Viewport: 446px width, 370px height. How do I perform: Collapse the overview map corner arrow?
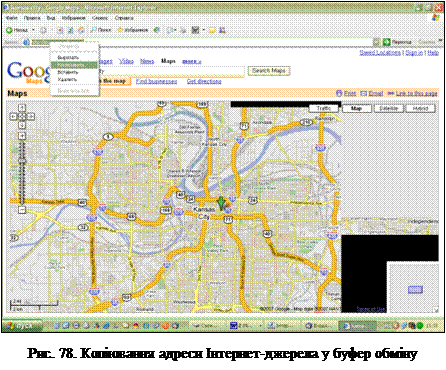[435, 310]
